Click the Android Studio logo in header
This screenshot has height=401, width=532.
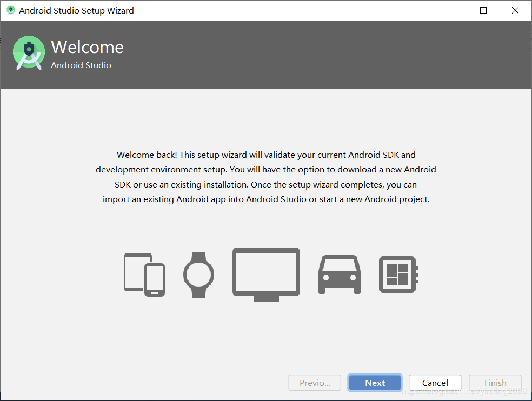pyautogui.click(x=29, y=53)
